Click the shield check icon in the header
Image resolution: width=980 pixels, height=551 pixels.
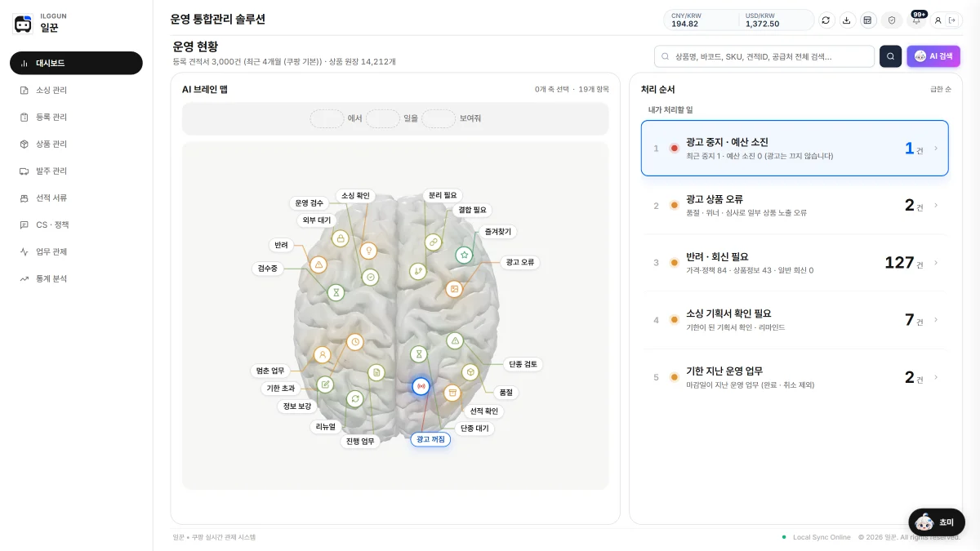(892, 20)
